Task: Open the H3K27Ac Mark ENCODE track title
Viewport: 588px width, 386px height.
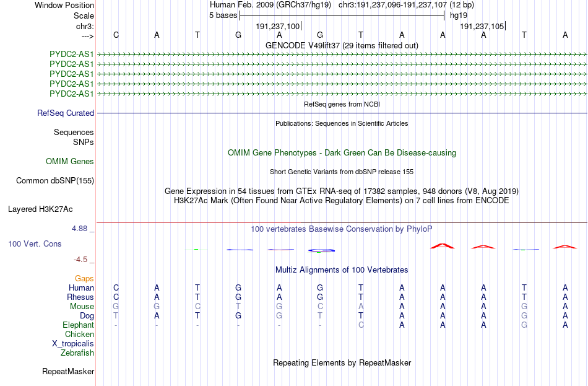Action: tap(342, 201)
